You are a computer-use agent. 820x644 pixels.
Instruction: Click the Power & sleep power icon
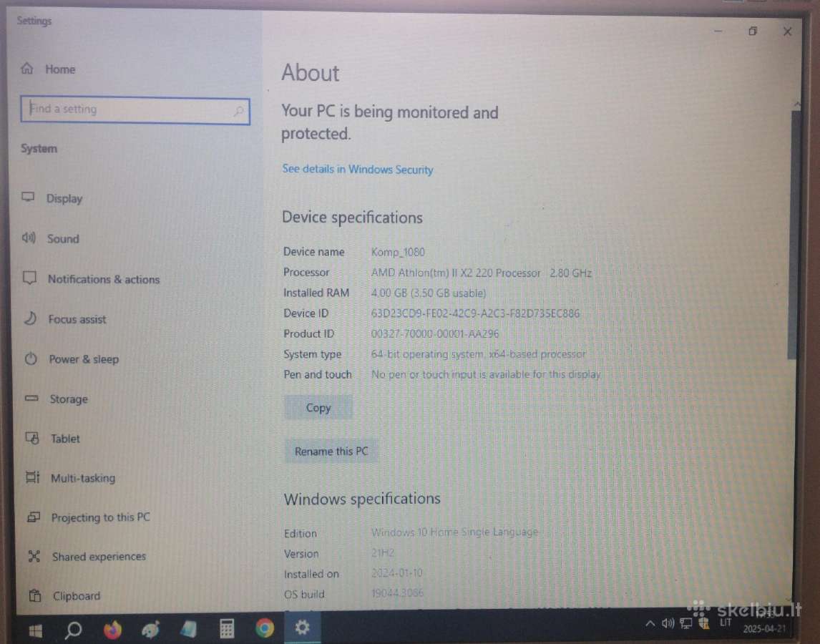31,358
